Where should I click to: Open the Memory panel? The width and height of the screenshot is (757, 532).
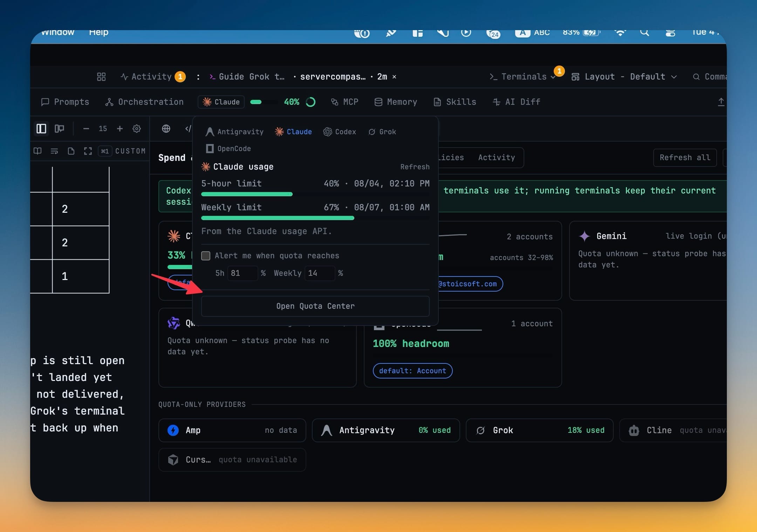396,102
